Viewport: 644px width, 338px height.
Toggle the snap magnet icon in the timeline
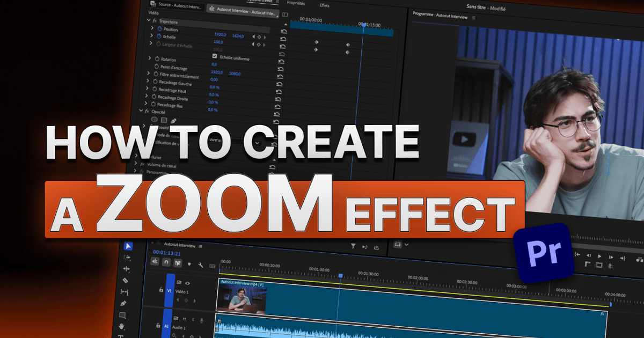(x=166, y=262)
